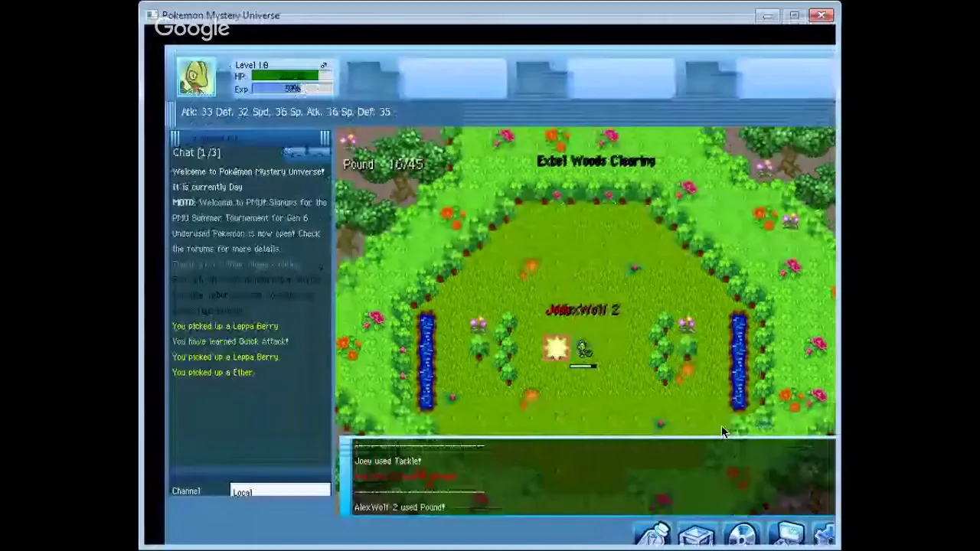Click 'AlexWolf 2 used Pound!' battle log line

(400, 507)
